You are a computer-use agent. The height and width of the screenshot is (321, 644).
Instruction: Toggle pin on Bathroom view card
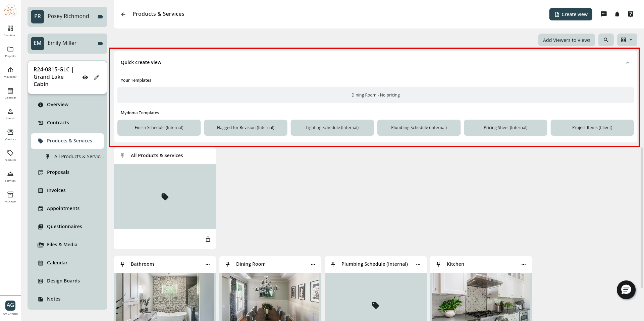122,264
